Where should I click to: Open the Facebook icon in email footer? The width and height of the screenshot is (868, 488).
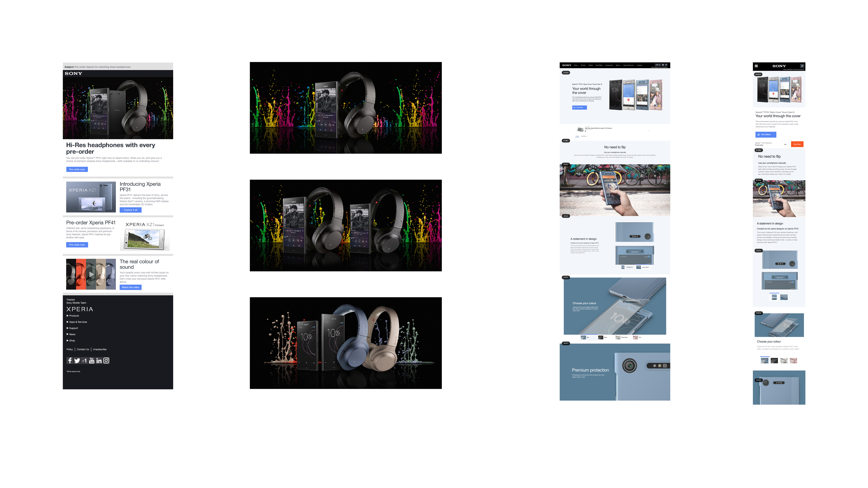pyautogui.click(x=70, y=360)
